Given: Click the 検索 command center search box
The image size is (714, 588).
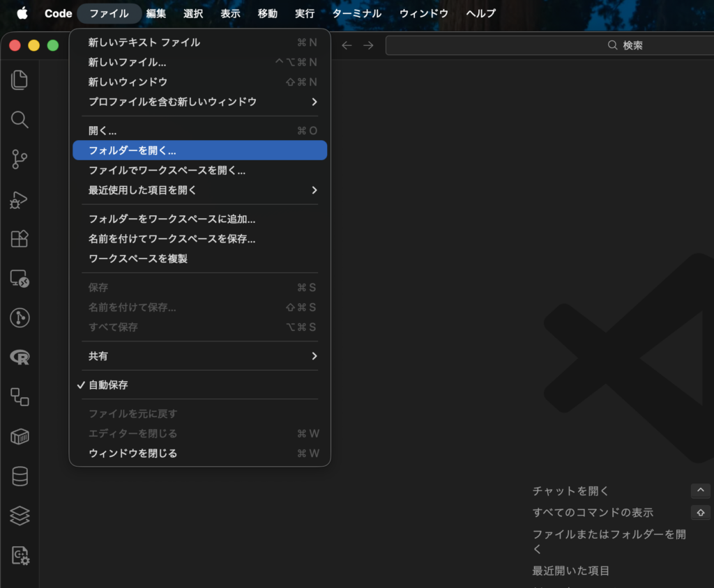Looking at the screenshot, I should (x=551, y=45).
